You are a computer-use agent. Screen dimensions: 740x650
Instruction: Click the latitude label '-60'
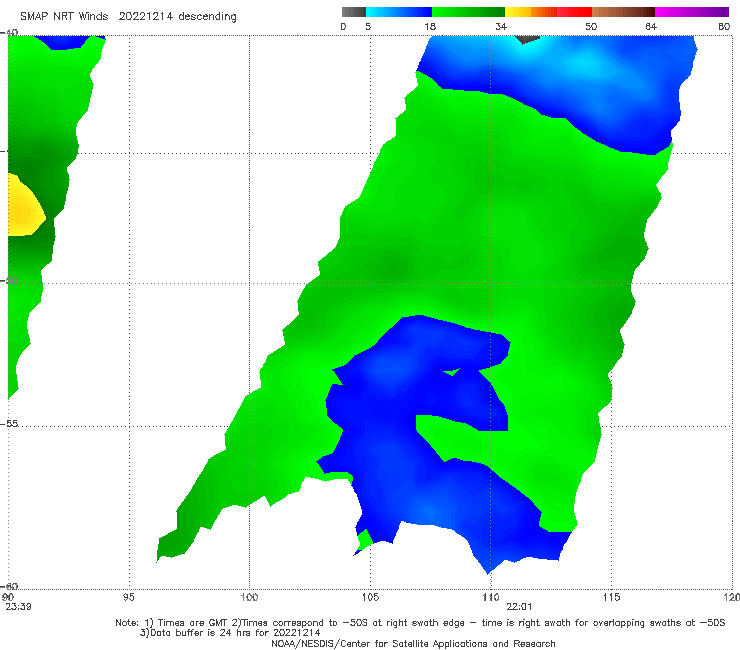(9, 586)
